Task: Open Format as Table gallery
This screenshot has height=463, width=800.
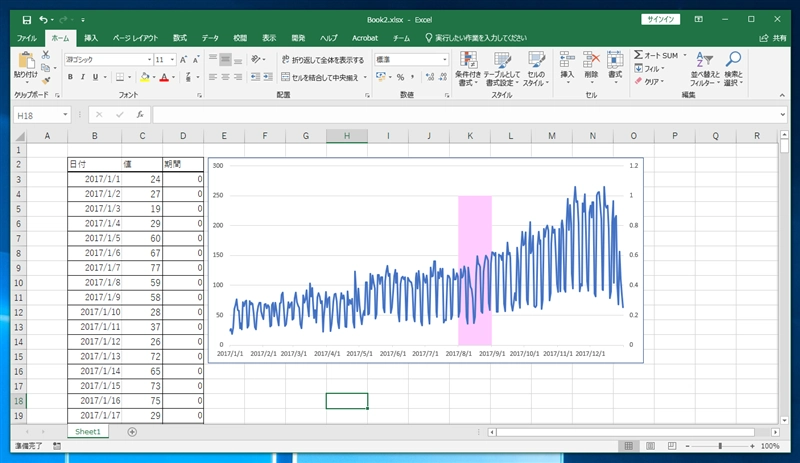Action: (x=502, y=69)
